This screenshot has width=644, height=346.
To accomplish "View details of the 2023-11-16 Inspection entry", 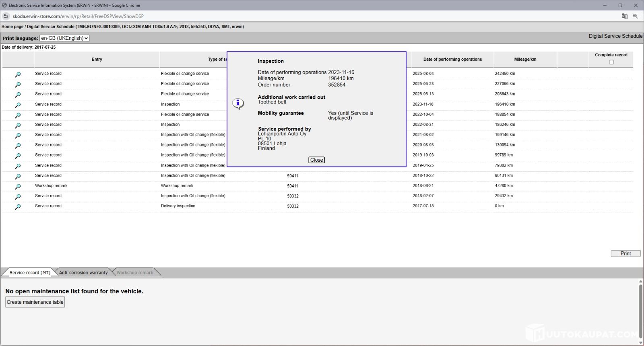I will pos(18,105).
